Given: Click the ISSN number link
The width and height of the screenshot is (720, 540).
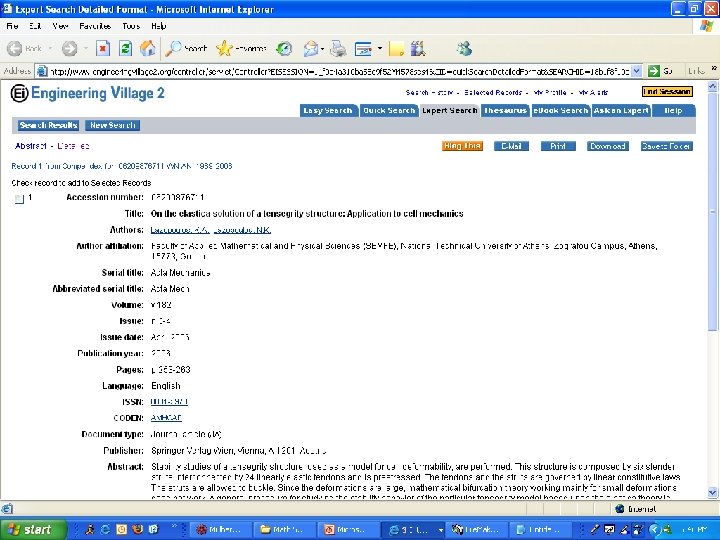Looking at the screenshot, I should point(169,402).
